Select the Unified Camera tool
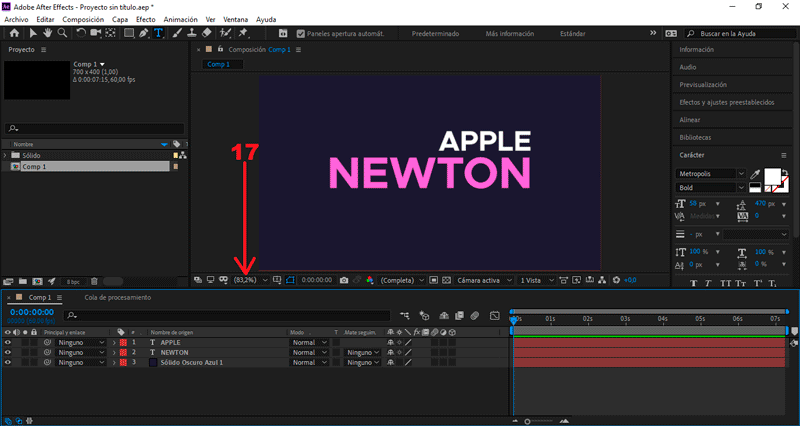 (x=95, y=33)
